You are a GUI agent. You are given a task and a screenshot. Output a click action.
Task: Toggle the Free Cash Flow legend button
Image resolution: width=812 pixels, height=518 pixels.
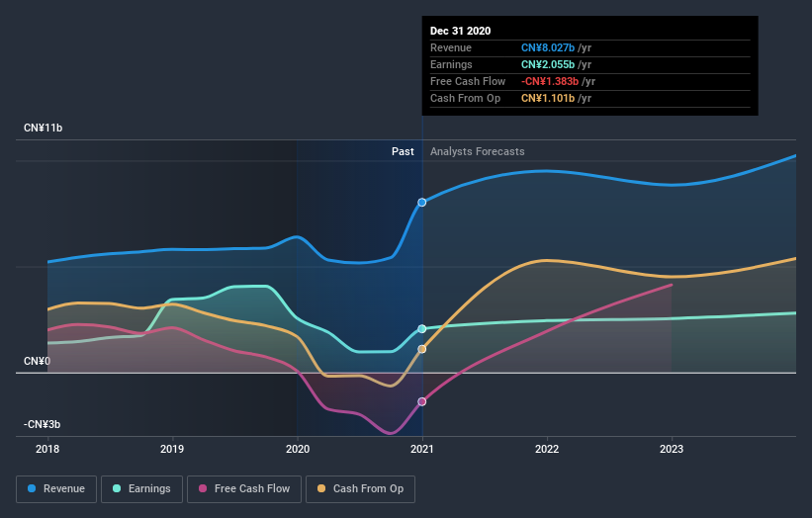pos(244,489)
